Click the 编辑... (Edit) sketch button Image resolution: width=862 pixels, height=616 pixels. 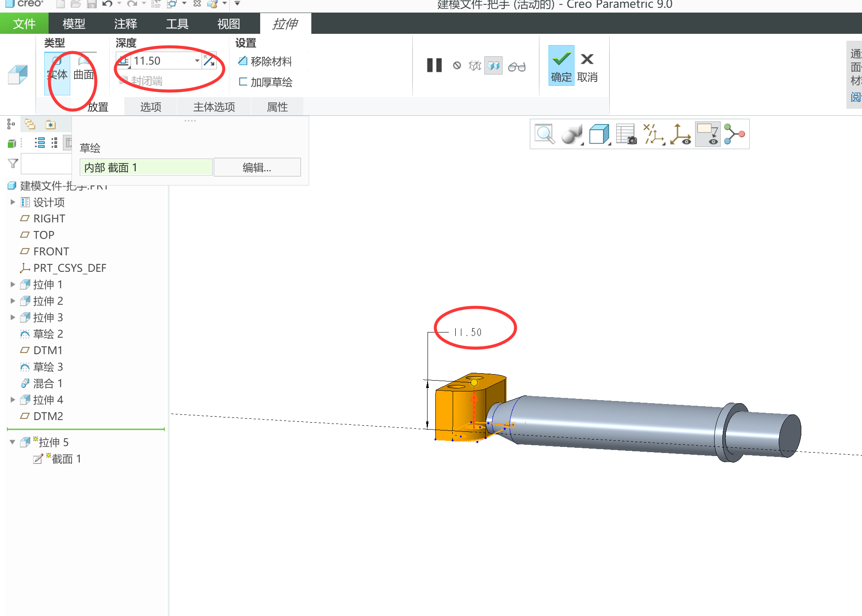pyautogui.click(x=257, y=167)
